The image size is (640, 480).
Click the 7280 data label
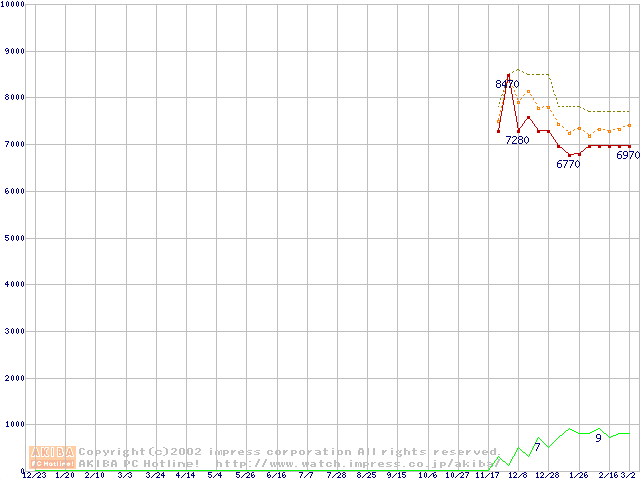coord(517,141)
